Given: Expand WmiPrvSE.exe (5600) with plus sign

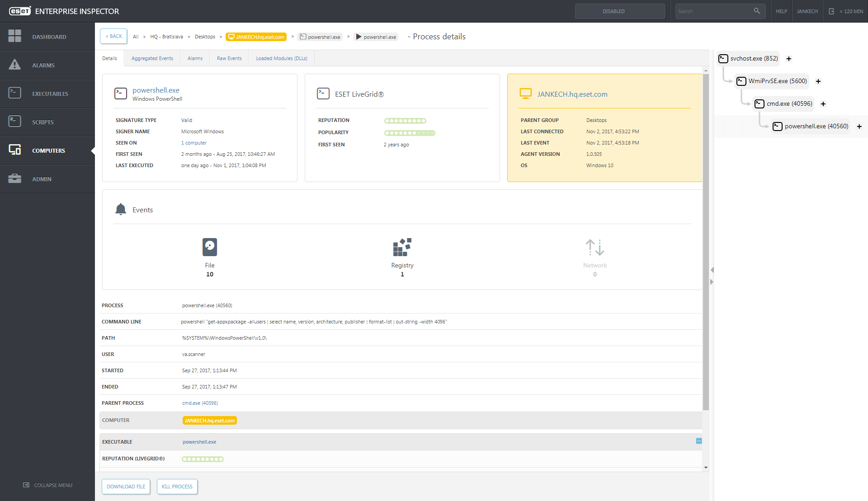Looking at the screenshot, I should [818, 81].
